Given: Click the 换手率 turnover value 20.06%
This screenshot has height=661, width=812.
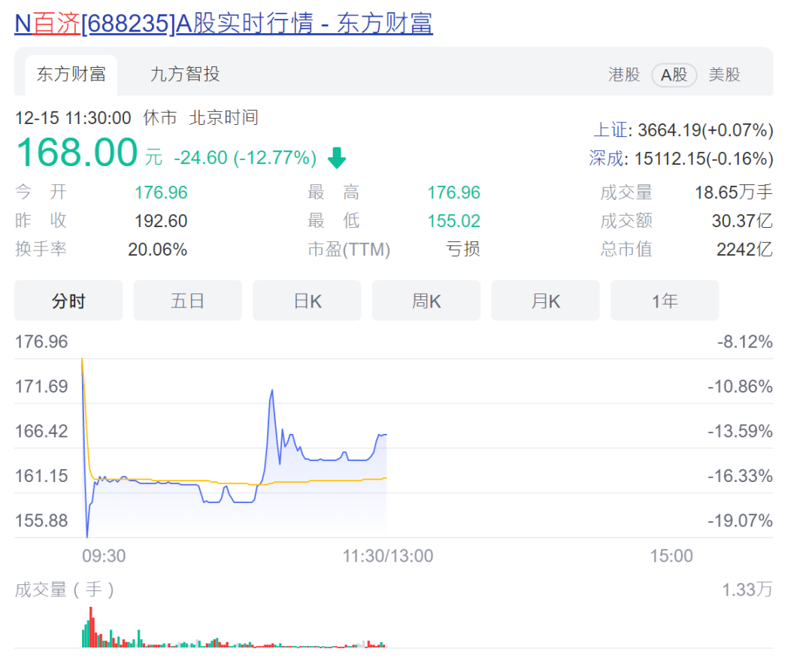Looking at the screenshot, I should click(158, 249).
